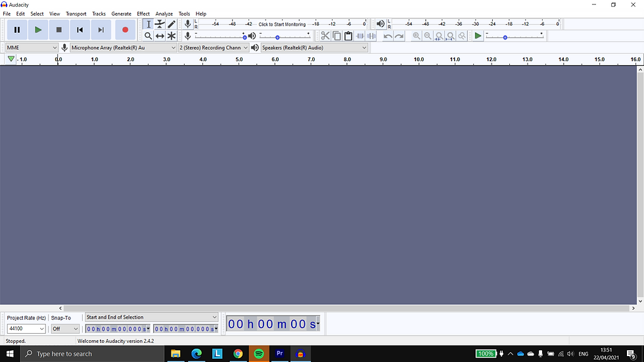Open the File menu
This screenshot has width=644, height=362.
click(7, 14)
